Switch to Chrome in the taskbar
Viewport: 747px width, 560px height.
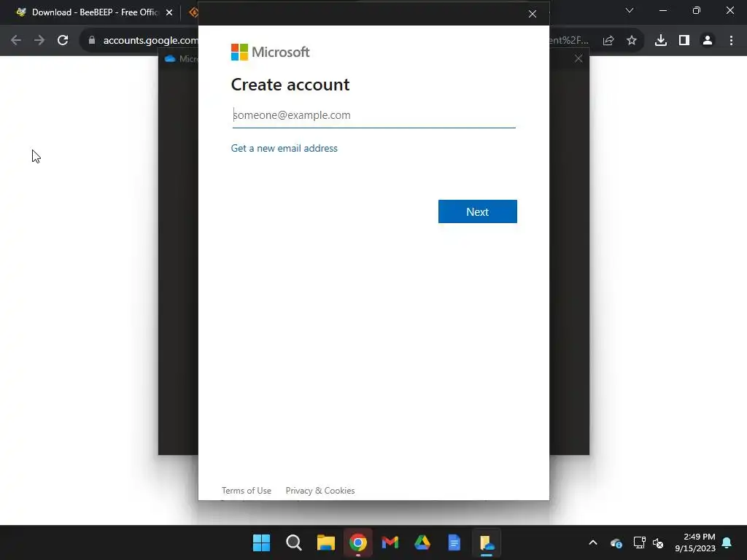358,542
